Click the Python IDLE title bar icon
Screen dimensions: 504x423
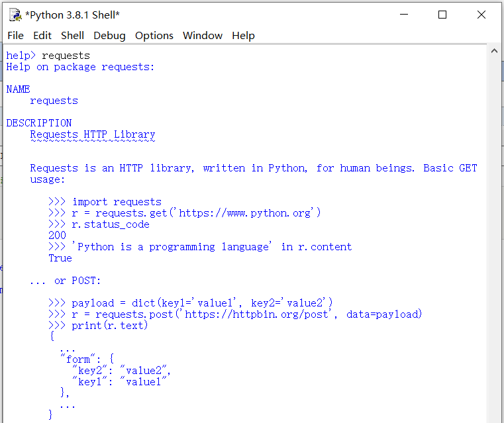[15, 15]
